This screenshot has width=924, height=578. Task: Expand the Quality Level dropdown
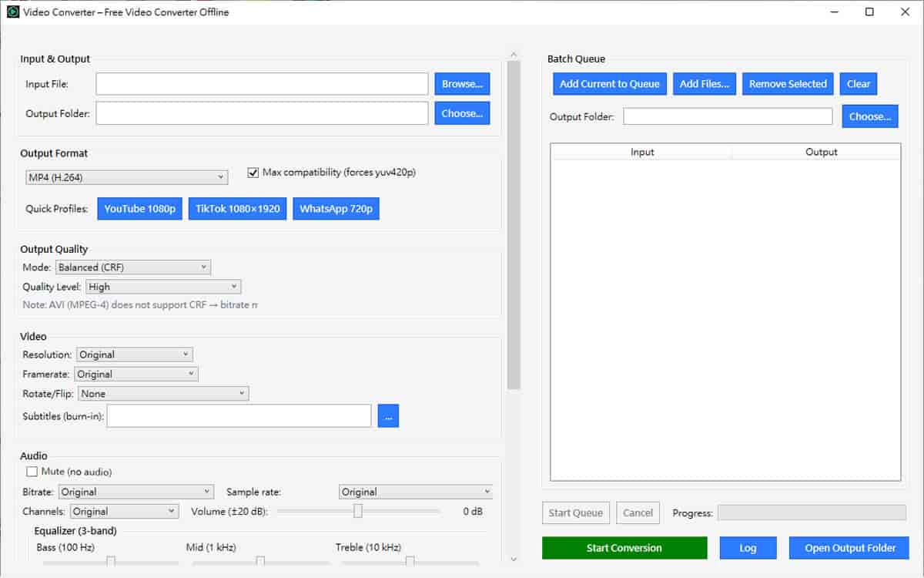[162, 287]
